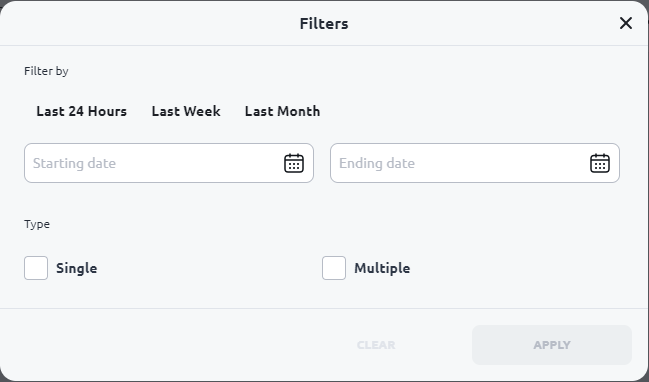Choose the Last Week quick filter
Image resolution: width=649 pixels, height=382 pixels.
[186, 111]
